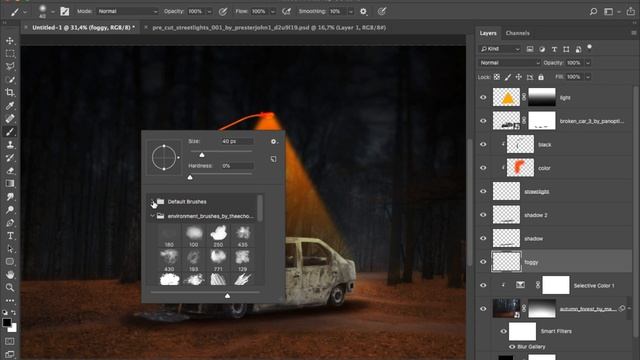Open Layers panel menu

633,33
